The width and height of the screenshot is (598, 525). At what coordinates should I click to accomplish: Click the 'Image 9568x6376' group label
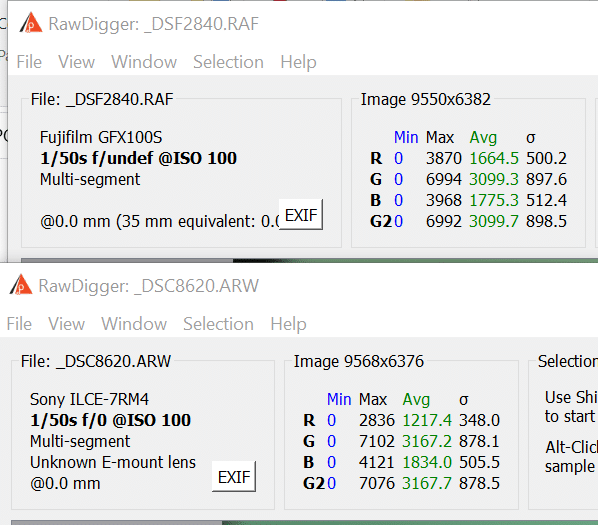pyautogui.click(x=358, y=361)
